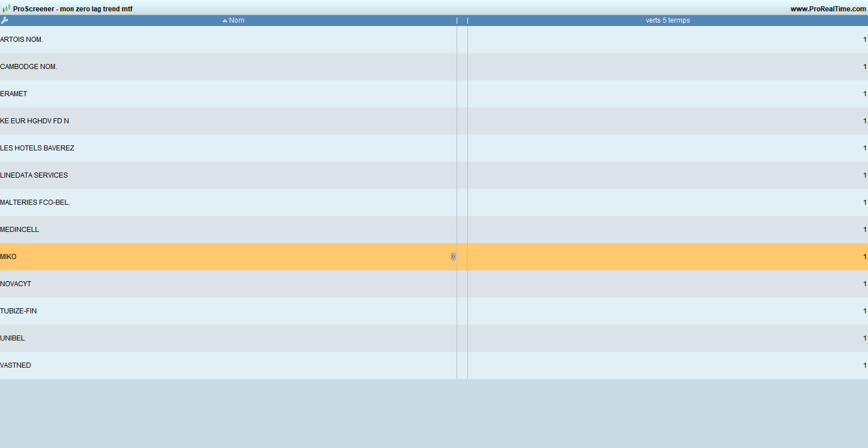Select the ARTOIS NOM. row
This screenshot has height=448, width=868.
tap(434, 40)
